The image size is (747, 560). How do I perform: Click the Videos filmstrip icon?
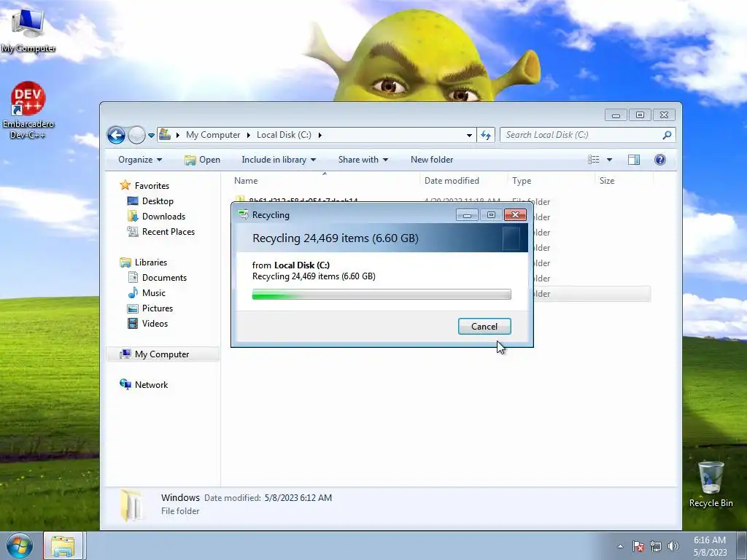click(133, 323)
